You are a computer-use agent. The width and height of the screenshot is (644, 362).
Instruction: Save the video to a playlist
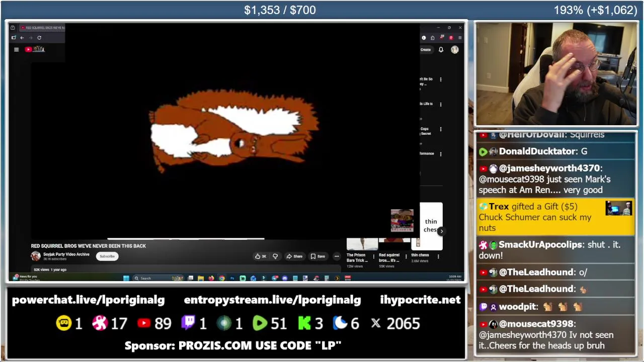coord(318,256)
